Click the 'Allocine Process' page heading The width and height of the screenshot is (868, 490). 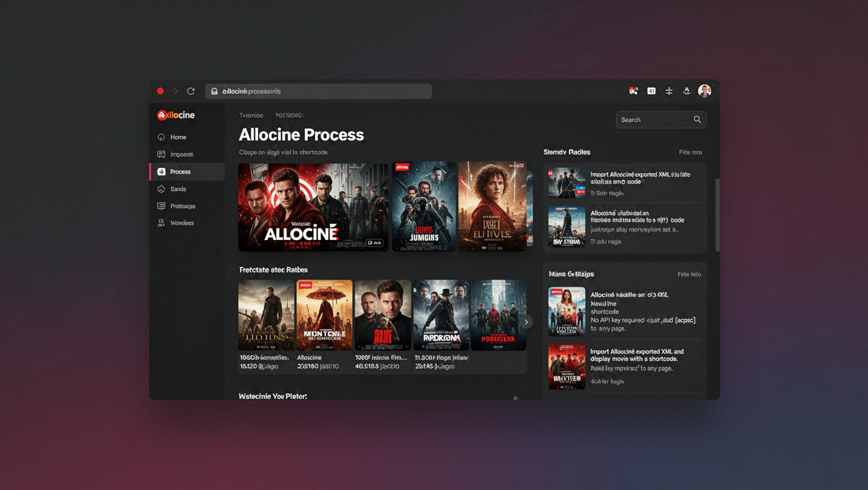point(301,135)
